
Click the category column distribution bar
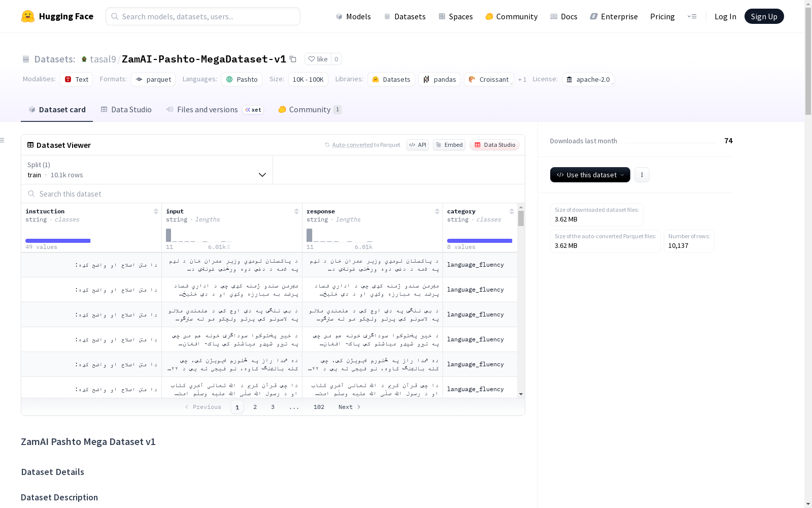pyautogui.click(x=480, y=241)
